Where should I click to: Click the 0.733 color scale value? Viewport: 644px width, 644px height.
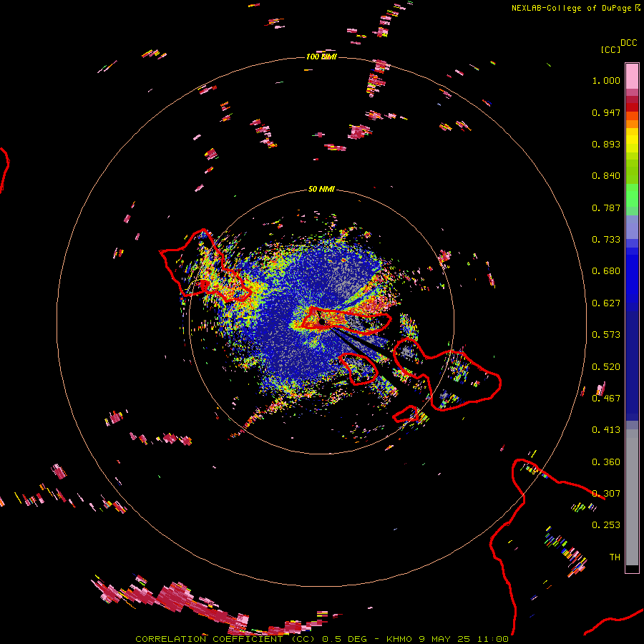(606, 240)
